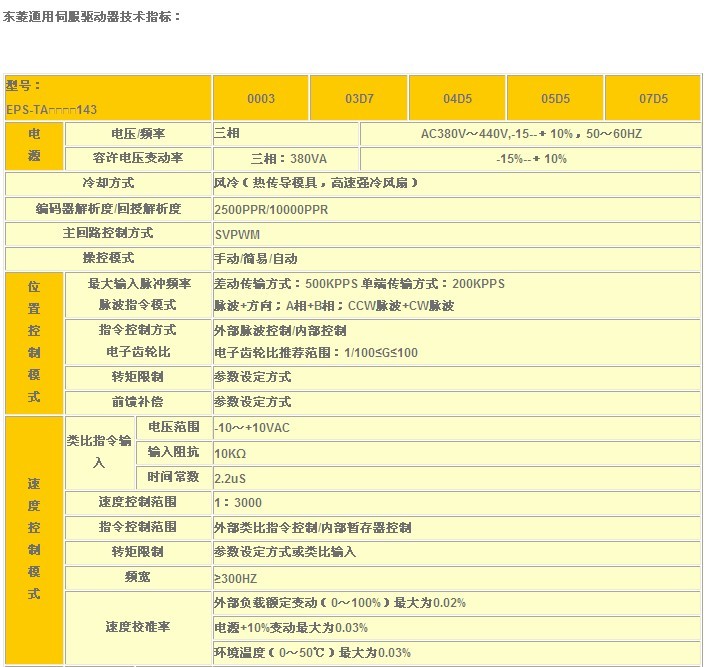Click the 容许电压变动率 row label

click(138, 159)
